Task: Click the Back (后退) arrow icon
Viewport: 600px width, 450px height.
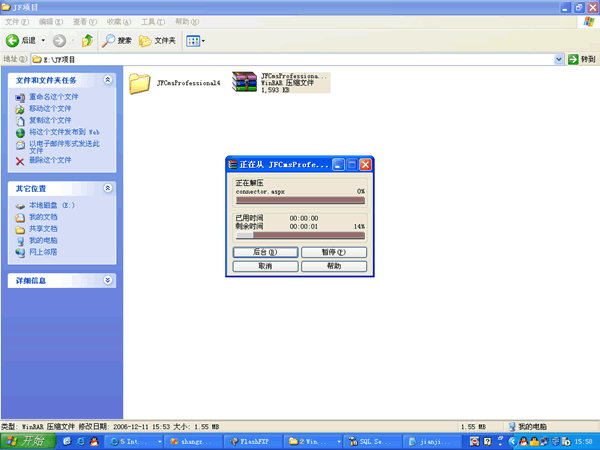Action: pyautogui.click(x=12, y=41)
